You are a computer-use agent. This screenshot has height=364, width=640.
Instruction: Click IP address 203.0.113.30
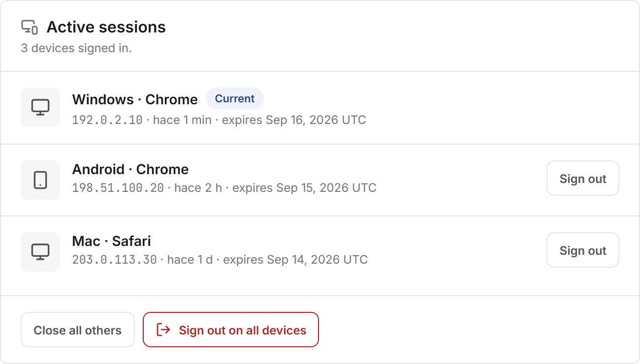tap(115, 260)
